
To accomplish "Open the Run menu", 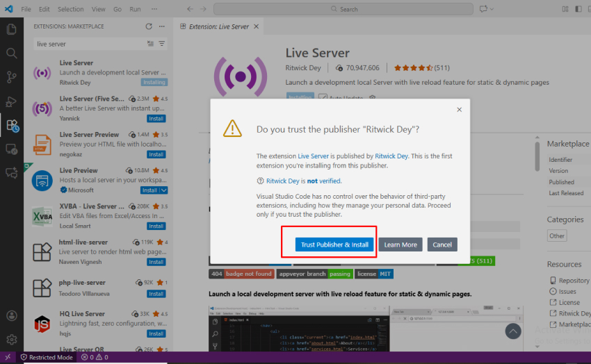I will click(135, 9).
